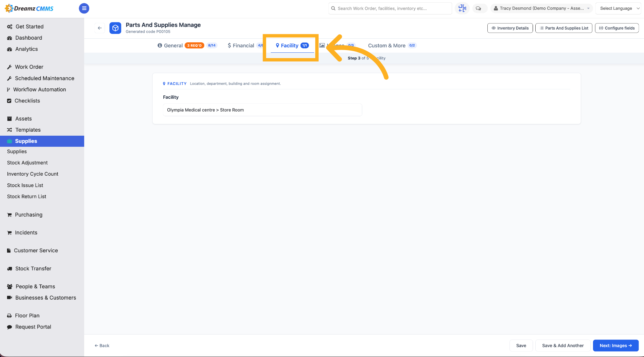Open Supplies submenu item under Supplies
This screenshot has width=644, height=357.
tap(17, 151)
